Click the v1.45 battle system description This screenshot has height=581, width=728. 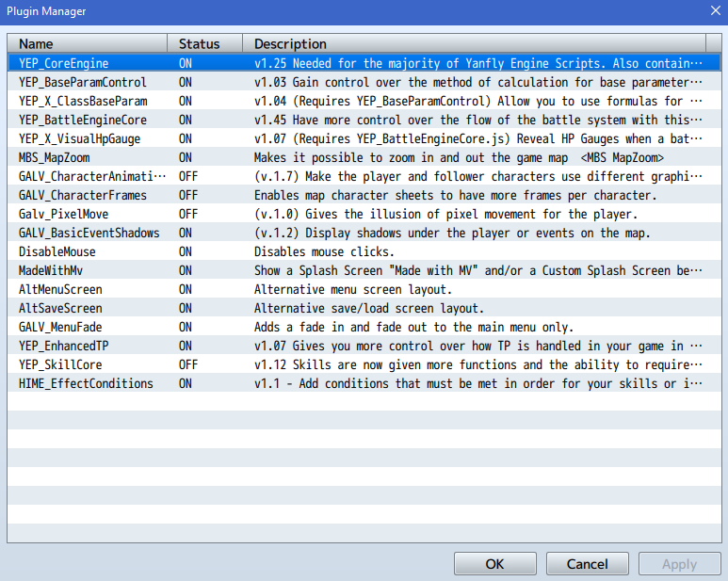[x=478, y=120]
